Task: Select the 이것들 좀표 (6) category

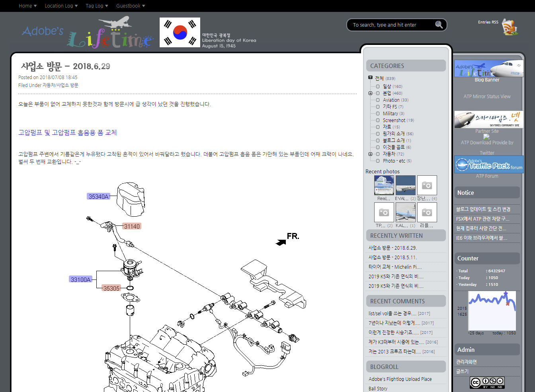Action: 397,147
